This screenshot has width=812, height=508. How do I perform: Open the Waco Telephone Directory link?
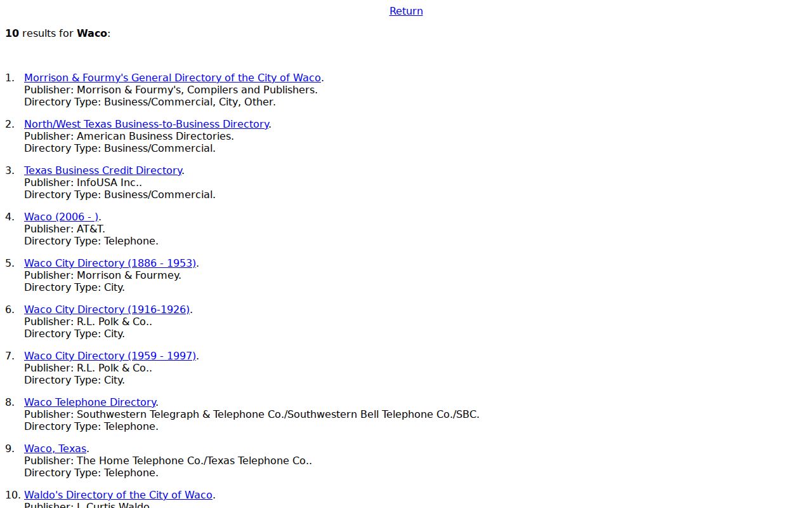click(90, 402)
